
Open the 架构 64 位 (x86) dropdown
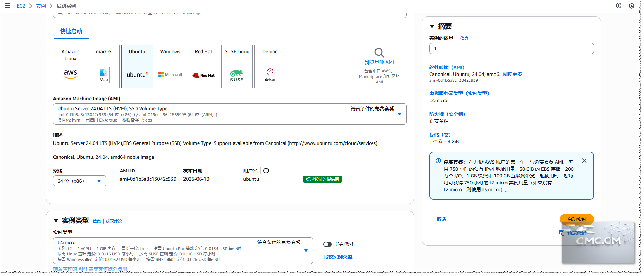click(x=80, y=181)
